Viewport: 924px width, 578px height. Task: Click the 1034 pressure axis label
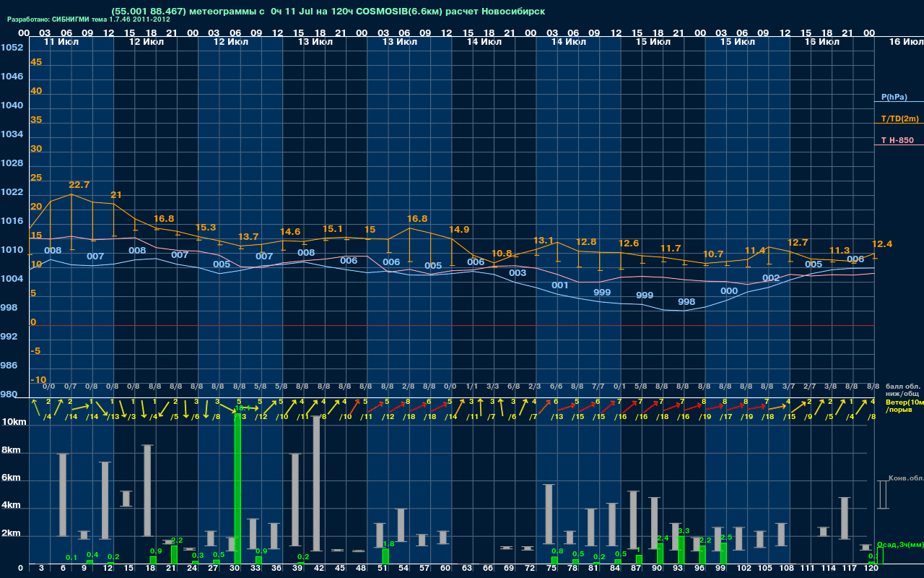[12, 134]
